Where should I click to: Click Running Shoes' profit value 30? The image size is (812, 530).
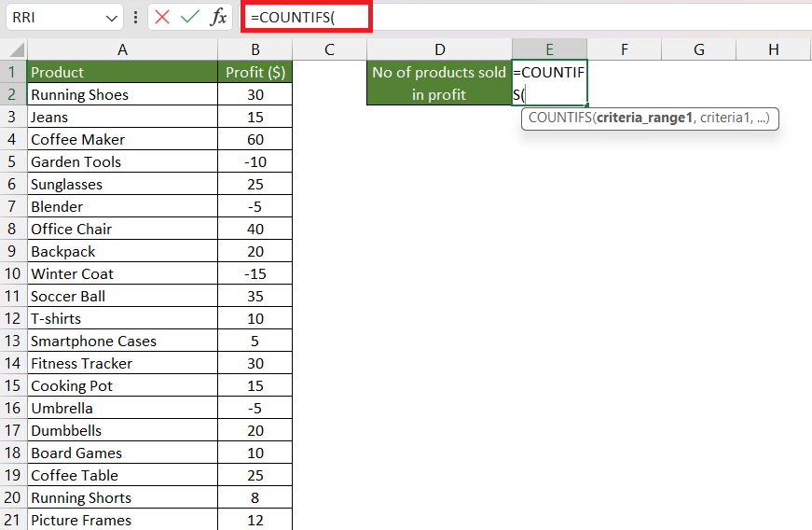pos(255,94)
